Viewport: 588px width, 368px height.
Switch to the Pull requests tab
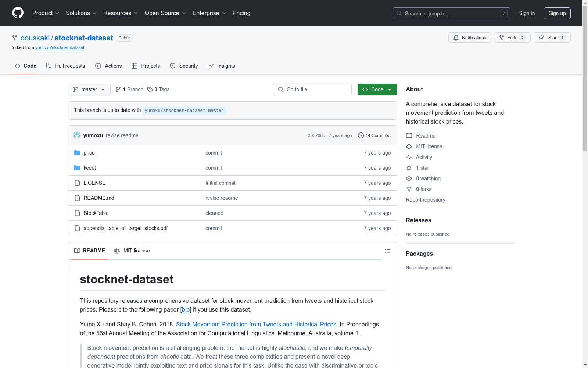click(x=65, y=66)
